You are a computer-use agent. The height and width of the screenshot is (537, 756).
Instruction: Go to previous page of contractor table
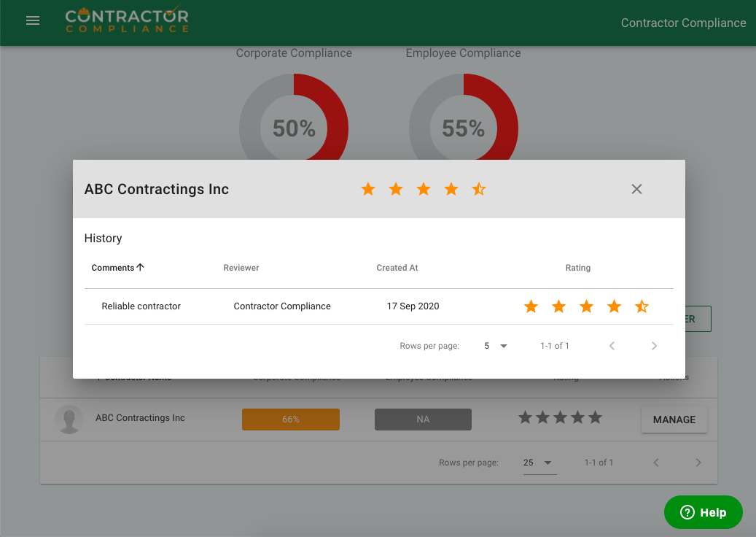pyautogui.click(x=656, y=463)
